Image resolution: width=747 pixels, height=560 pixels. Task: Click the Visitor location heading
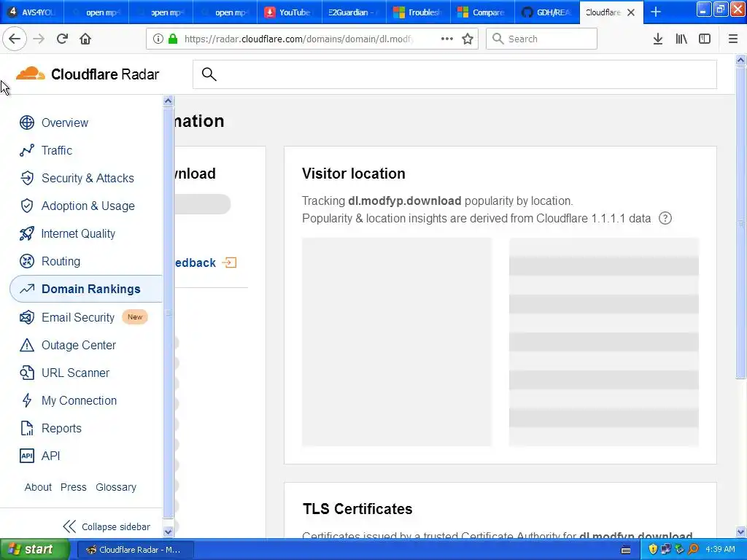pyautogui.click(x=354, y=174)
